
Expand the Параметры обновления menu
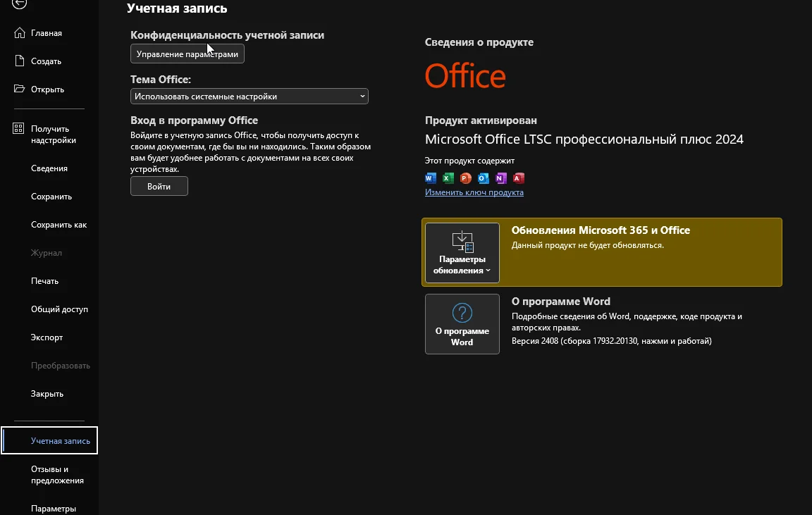(462, 253)
